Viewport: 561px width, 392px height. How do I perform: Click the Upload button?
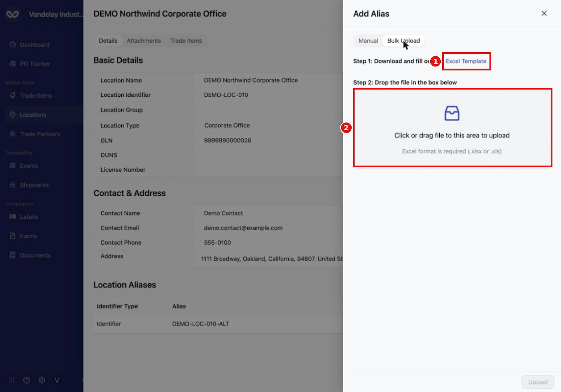[x=537, y=382]
